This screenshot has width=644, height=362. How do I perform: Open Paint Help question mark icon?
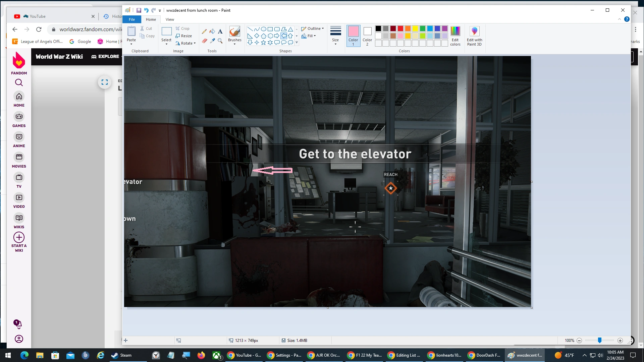click(627, 19)
